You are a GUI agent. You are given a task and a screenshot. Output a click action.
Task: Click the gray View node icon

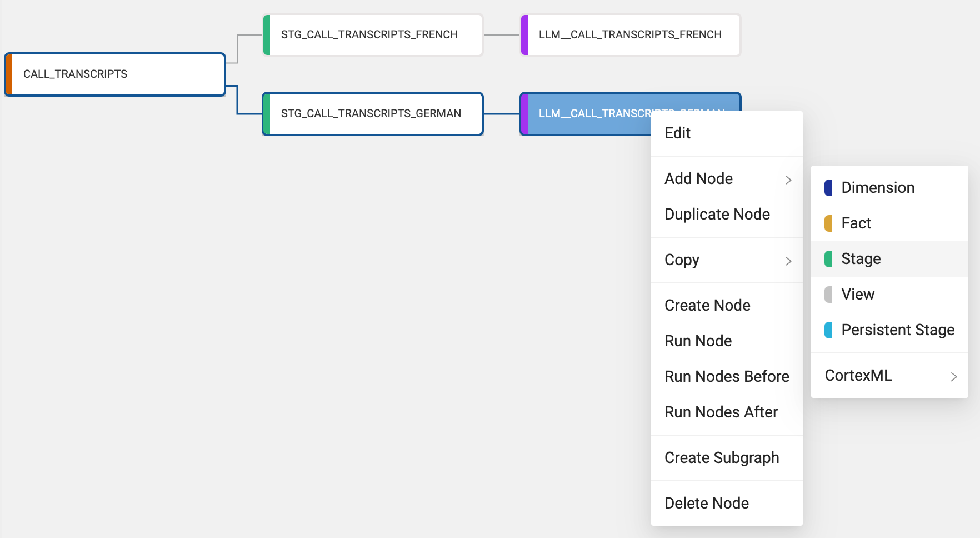pos(828,295)
